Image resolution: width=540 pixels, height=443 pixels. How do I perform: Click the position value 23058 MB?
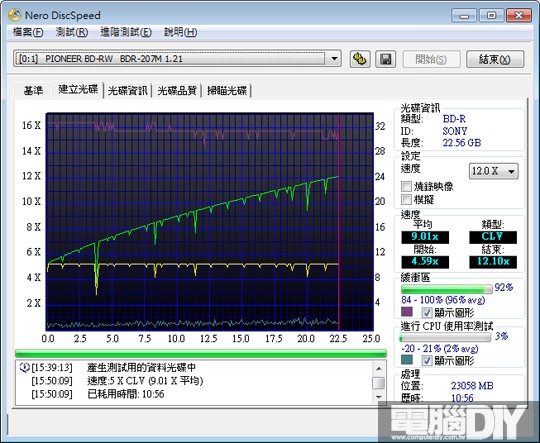[472, 386]
